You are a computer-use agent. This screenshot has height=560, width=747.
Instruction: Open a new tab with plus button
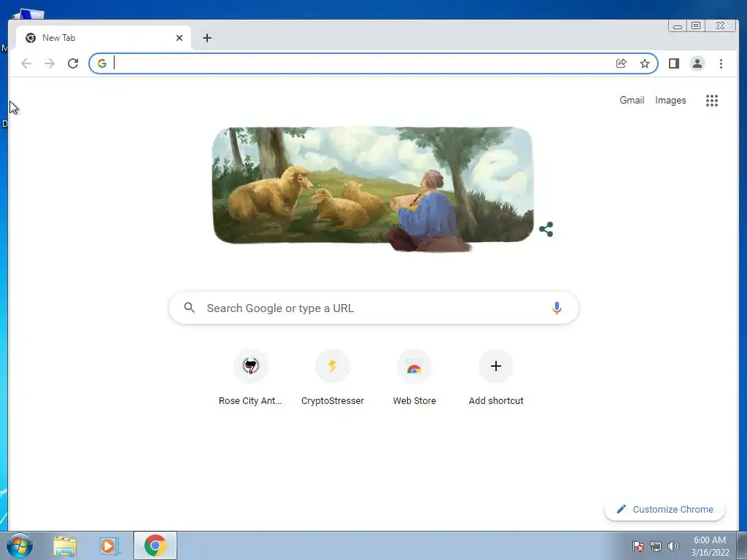(x=206, y=38)
